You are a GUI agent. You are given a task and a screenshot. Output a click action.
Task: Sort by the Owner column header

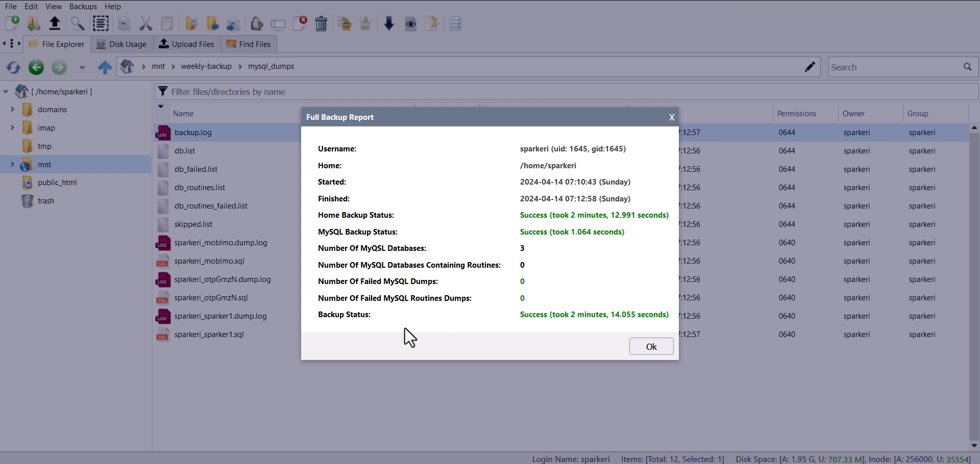854,114
